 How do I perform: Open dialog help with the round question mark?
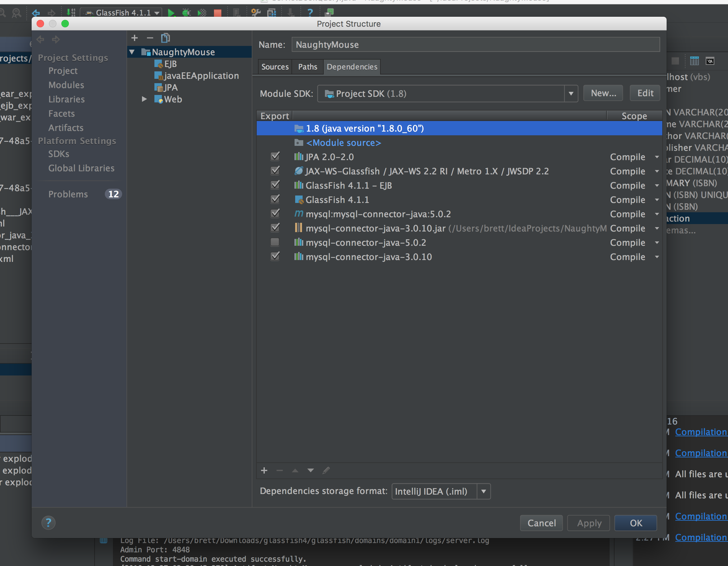(x=48, y=523)
